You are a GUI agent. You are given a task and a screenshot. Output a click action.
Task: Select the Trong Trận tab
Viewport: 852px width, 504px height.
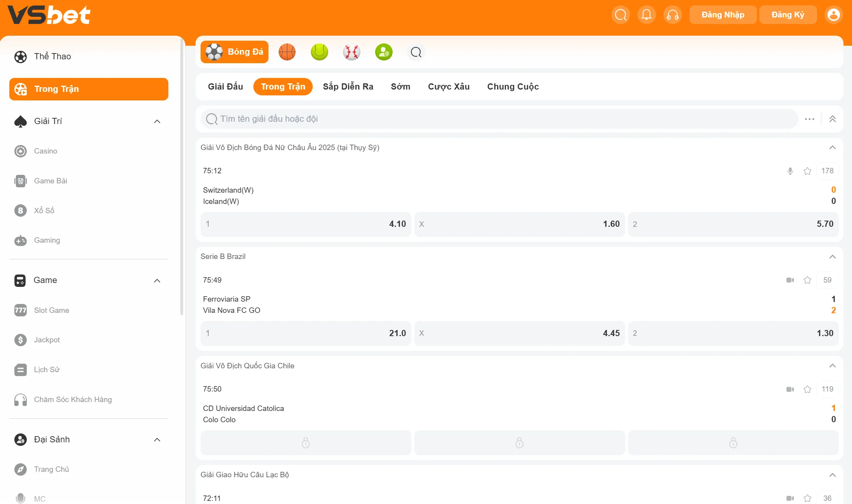coord(283,86)
